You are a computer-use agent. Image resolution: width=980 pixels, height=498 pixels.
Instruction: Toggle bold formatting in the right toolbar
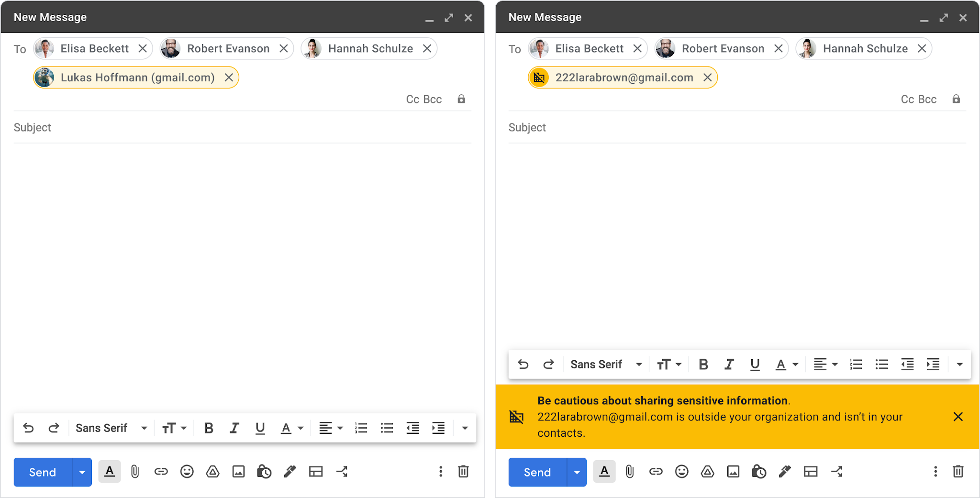(x=702, y=364)
